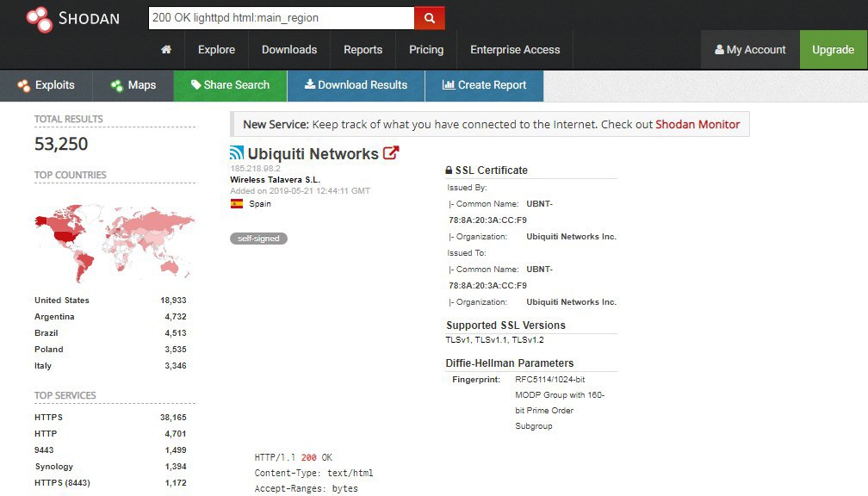This screenshot has width=868, height=496.
Task: Open the Exploits tab
Action: coord(46,85)
